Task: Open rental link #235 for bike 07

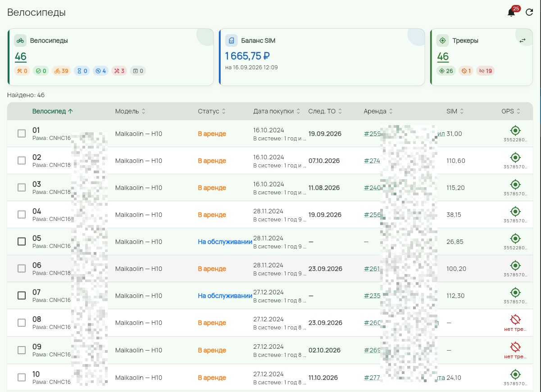Action: coord(372,296)
